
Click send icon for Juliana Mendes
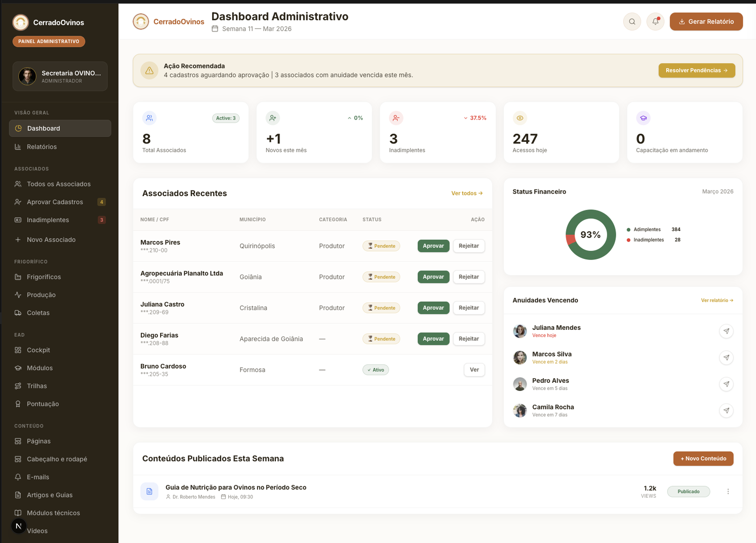pos(726,331)
